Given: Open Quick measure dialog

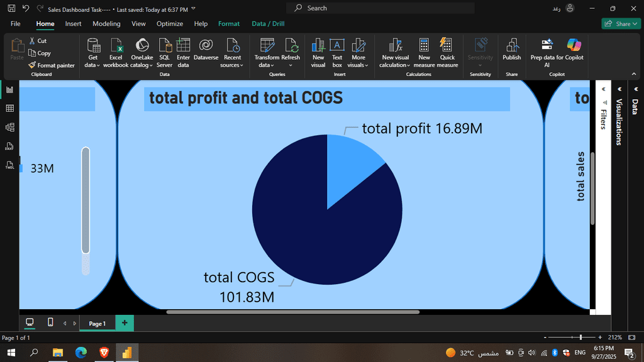Looking at the screenshot, I should point(447,53).
